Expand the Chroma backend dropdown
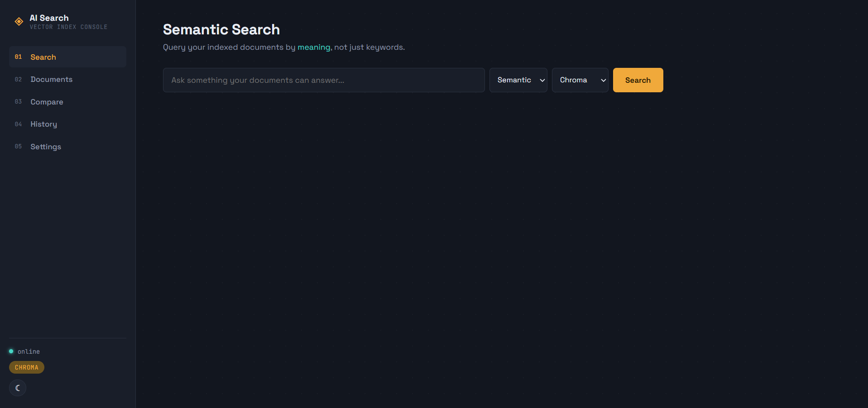The image size is (868, 408). [x=580, y=80]
